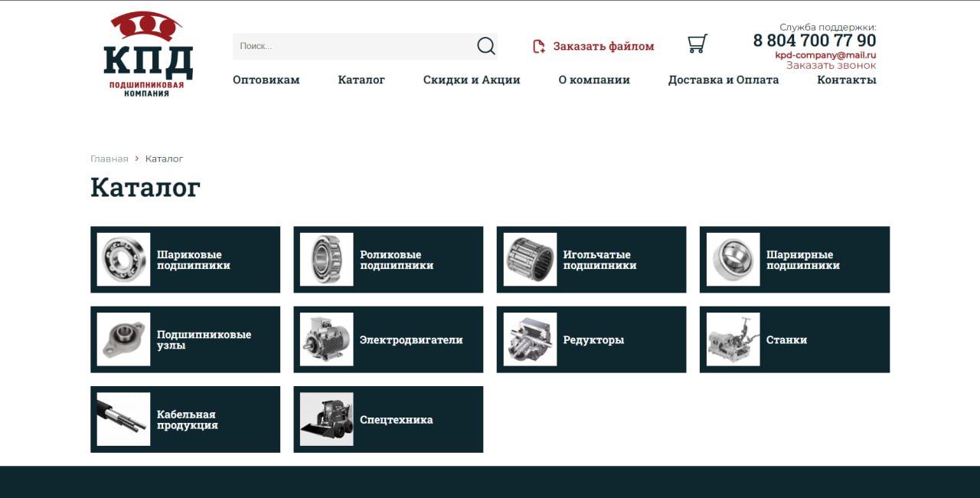Click the Заказать звонок link
The image size is (980, 498).
click(831, 65)
